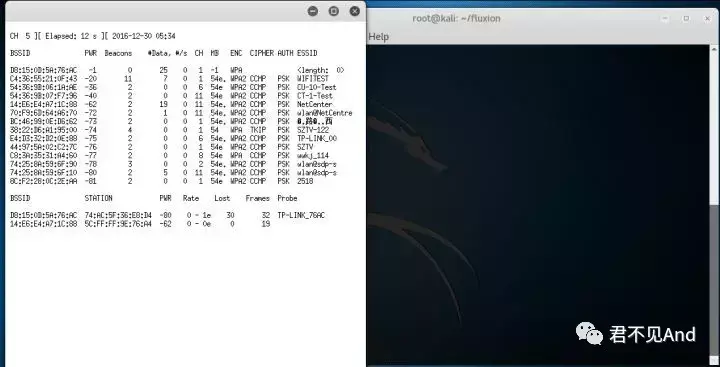Click the CU-10-Test ESSID entry
Screen dimensions: 720x367
316,87
